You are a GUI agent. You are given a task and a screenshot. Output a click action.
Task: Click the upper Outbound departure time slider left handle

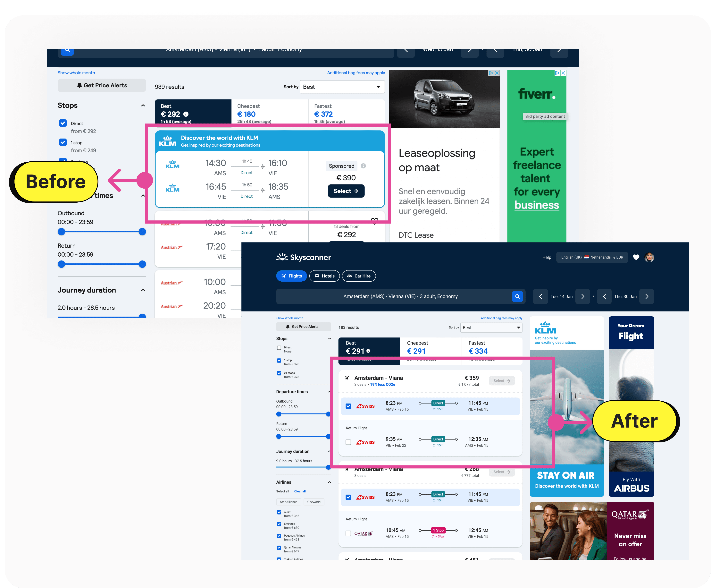61,232
